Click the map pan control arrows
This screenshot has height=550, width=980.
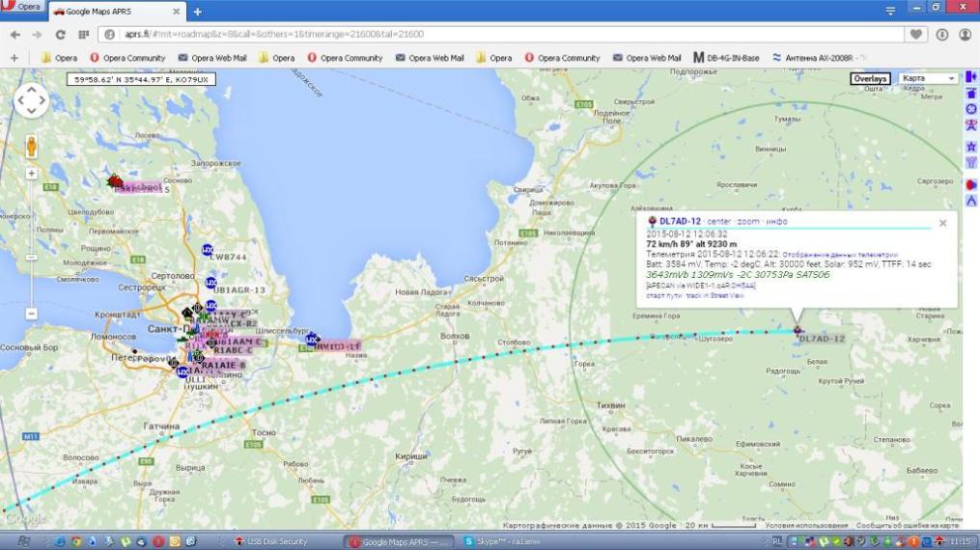31,100
